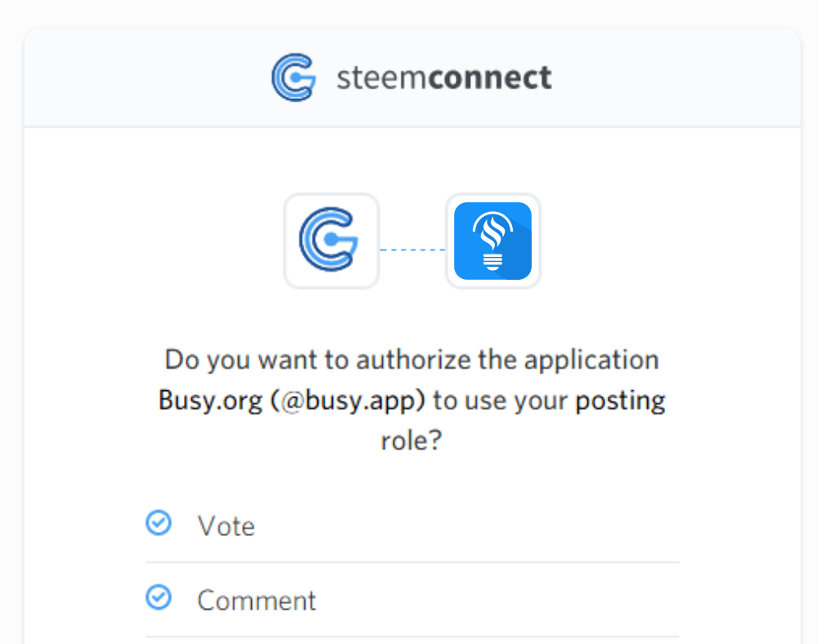Screen dimensions: 818x644
Task: Toggle the Vote permission checkmark
Action: tap(159, 523)
